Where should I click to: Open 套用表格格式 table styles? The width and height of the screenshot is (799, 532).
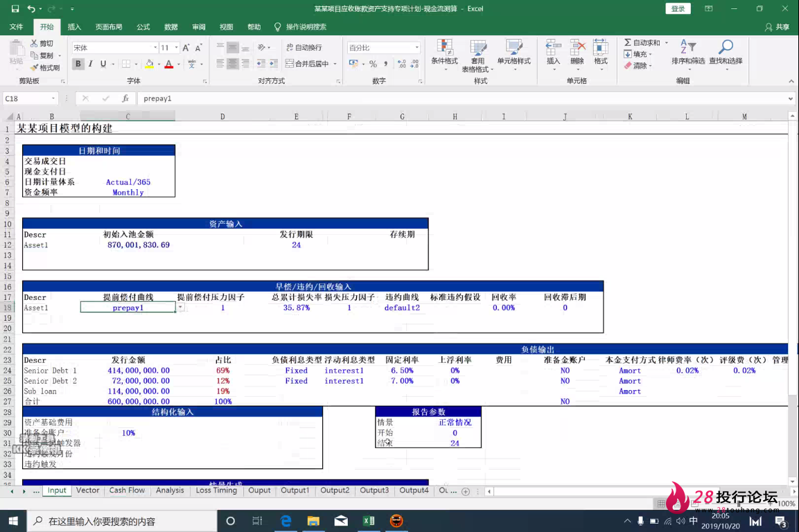(x=477, y=55)
